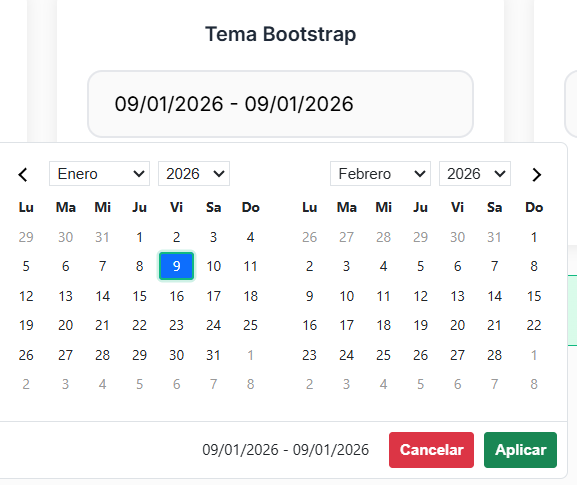The image size is (577, 485).
Task: Select February 6 in Febrero calendar
Action: click(x=457, y=266)
